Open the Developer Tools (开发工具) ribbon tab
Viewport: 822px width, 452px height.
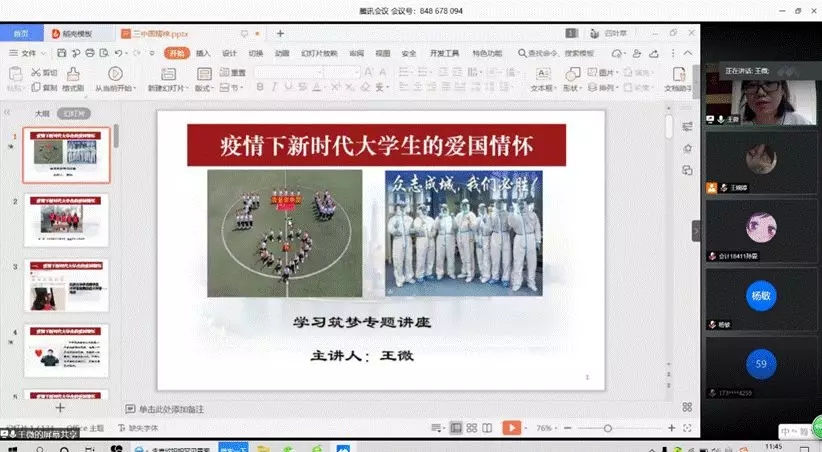coord(444,53)
